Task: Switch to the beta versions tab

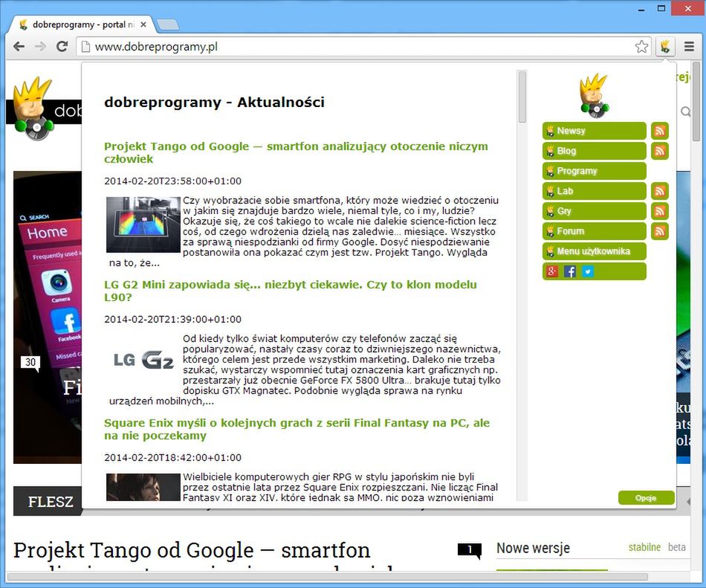Action: [x=677, y=547]
